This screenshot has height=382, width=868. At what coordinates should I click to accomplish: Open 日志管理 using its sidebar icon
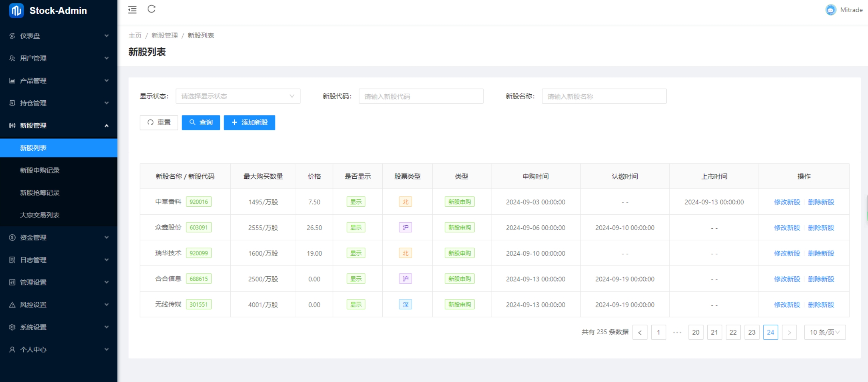[12, 260]
